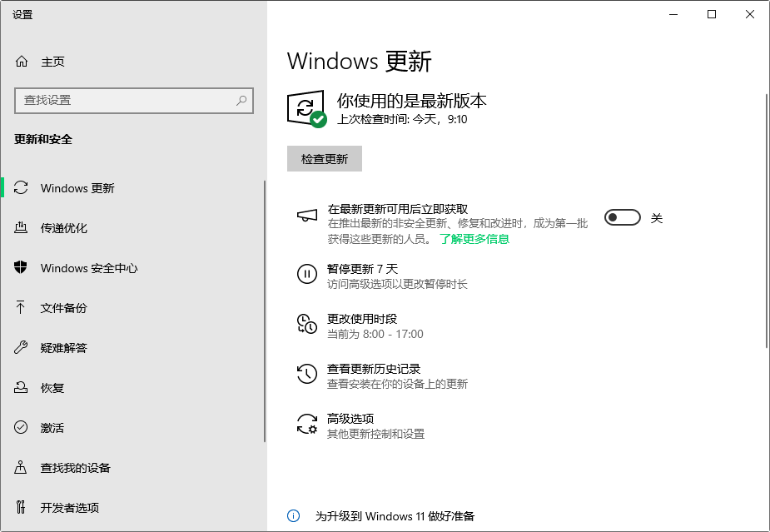
Task: Focus the 查找设置 search field
Action: pyautogui.click(x=134, y=101)
